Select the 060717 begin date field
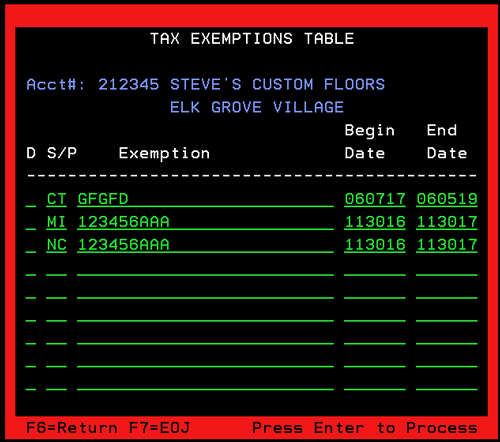This screenshot has height=442, width=500. coord(375,200)
